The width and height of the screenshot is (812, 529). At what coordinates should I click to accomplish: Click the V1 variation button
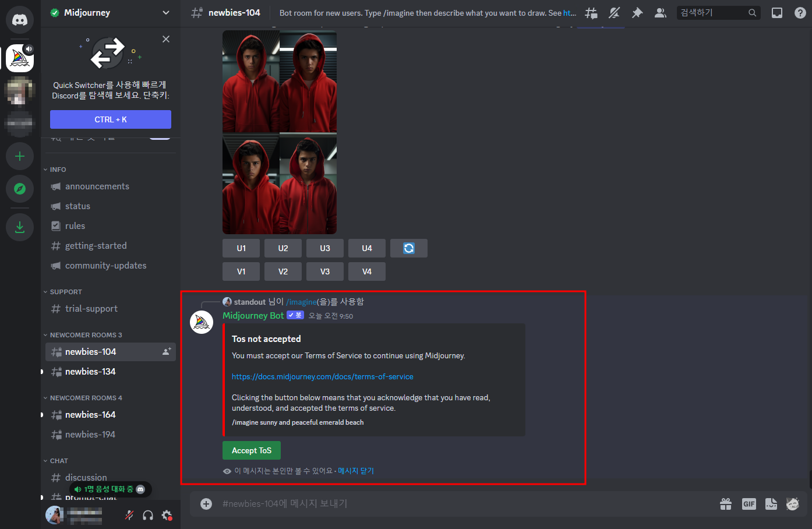click(x=241, y=271)
